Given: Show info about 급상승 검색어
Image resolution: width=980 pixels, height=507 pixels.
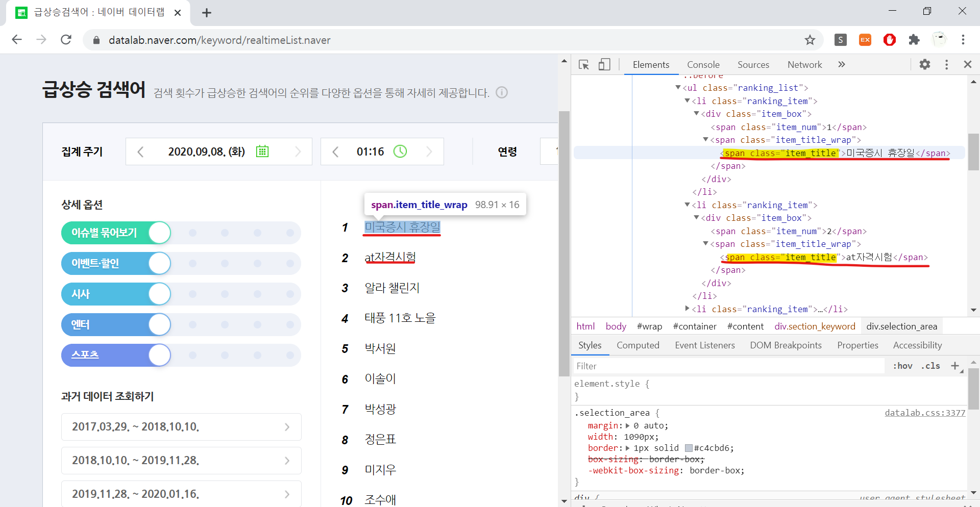Looking at the screenshot, I should 502,92.
